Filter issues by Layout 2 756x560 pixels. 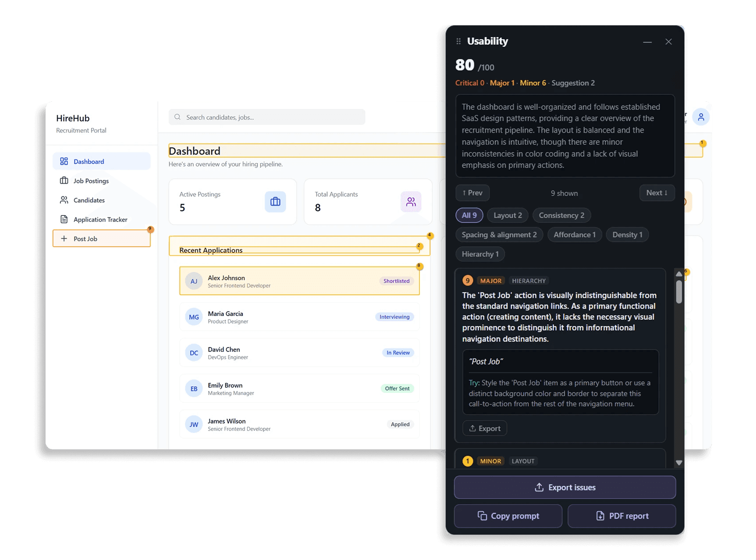[x=508, y=215]
